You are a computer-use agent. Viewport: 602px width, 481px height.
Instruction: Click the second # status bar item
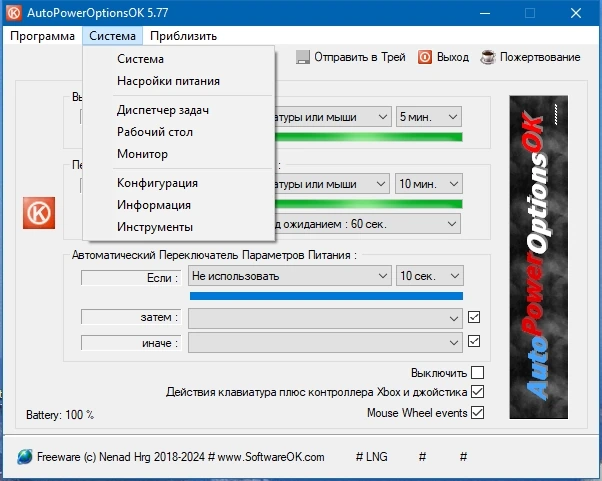click(x=422, y=457)
